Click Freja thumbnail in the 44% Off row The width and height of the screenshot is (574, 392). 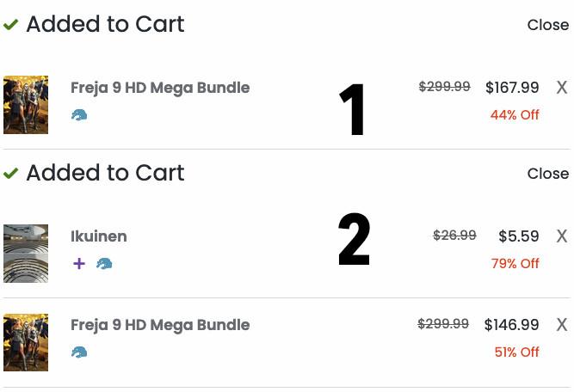click(26, 105)
